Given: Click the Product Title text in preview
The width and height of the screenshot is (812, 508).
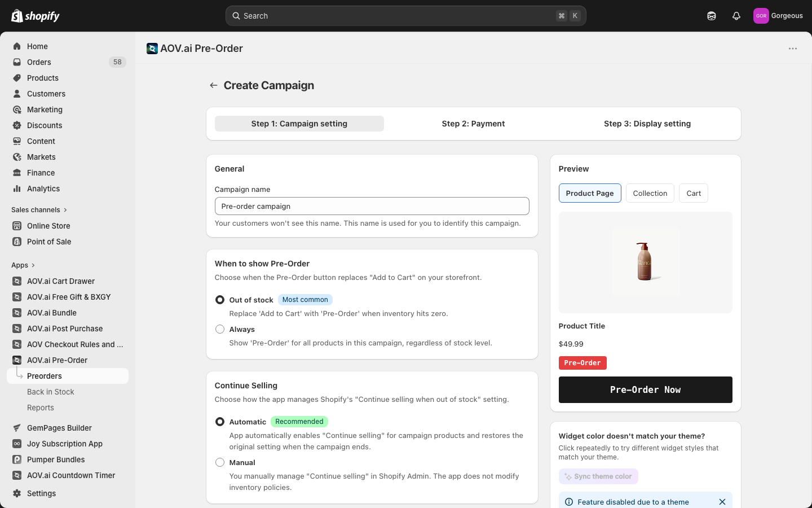Looking at the screenshot, I should 581,326.
